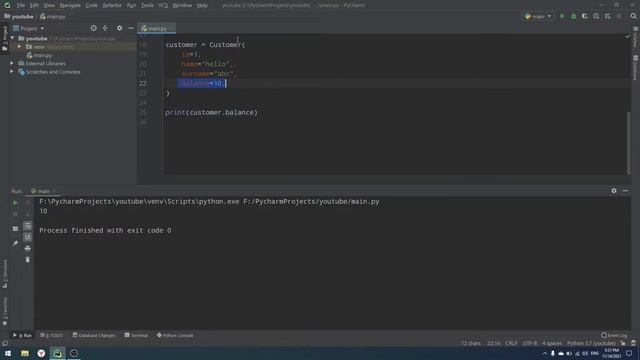Open Project panel settings gear
This screenshot has width=640, height=360.
[x=119, y=28]
